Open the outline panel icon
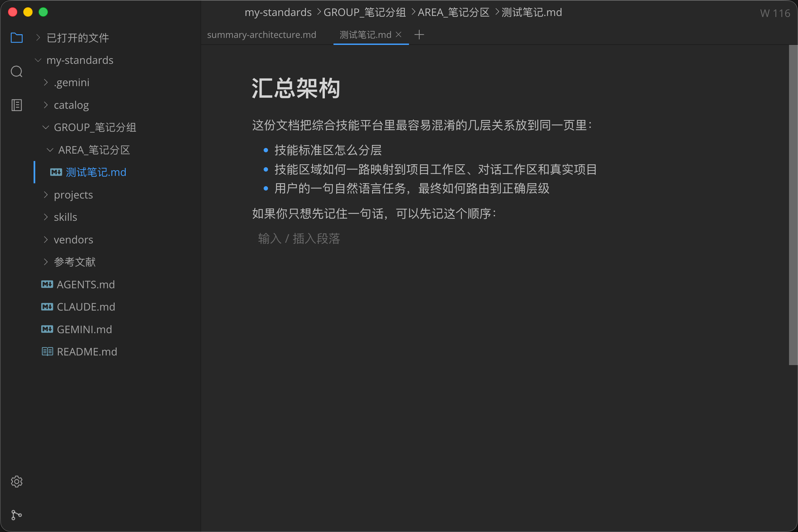This screenshot has height=532, width=798. [x=17, y=105]
